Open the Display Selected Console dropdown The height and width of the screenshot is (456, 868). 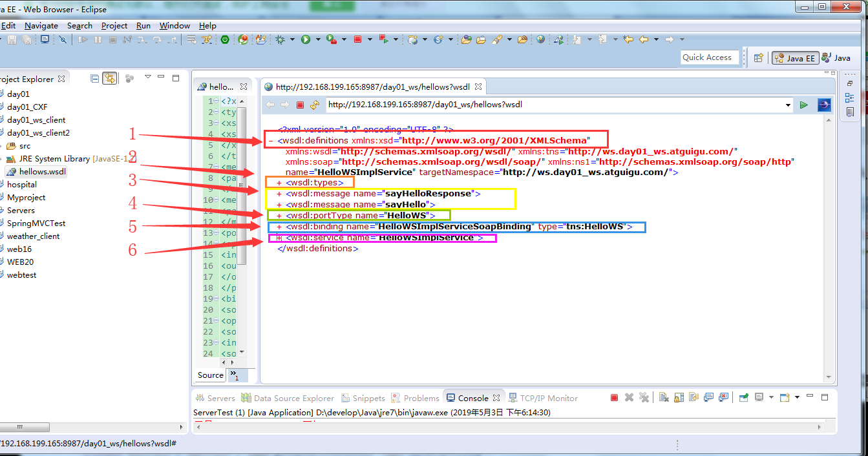coord(771,398)
